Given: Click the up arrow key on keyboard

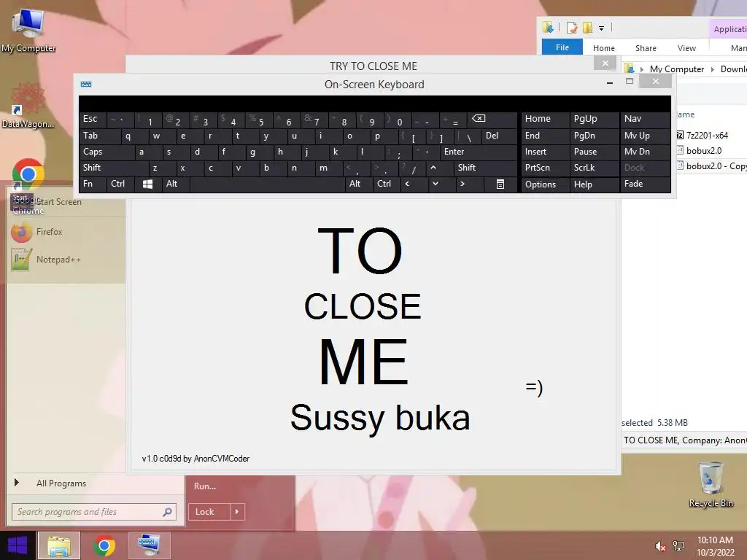Looking at the screenshot, I should tap(433, 168).
